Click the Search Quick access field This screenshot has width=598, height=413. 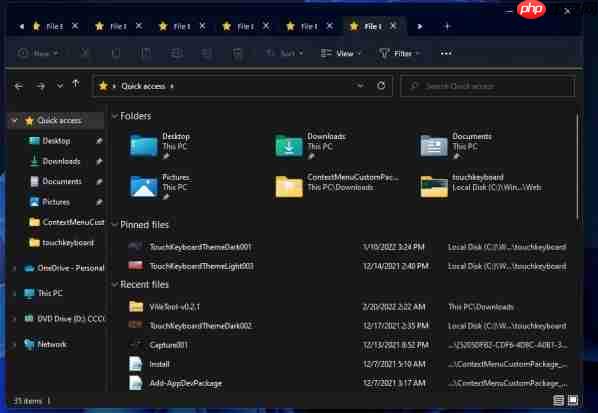coord(487,87)
